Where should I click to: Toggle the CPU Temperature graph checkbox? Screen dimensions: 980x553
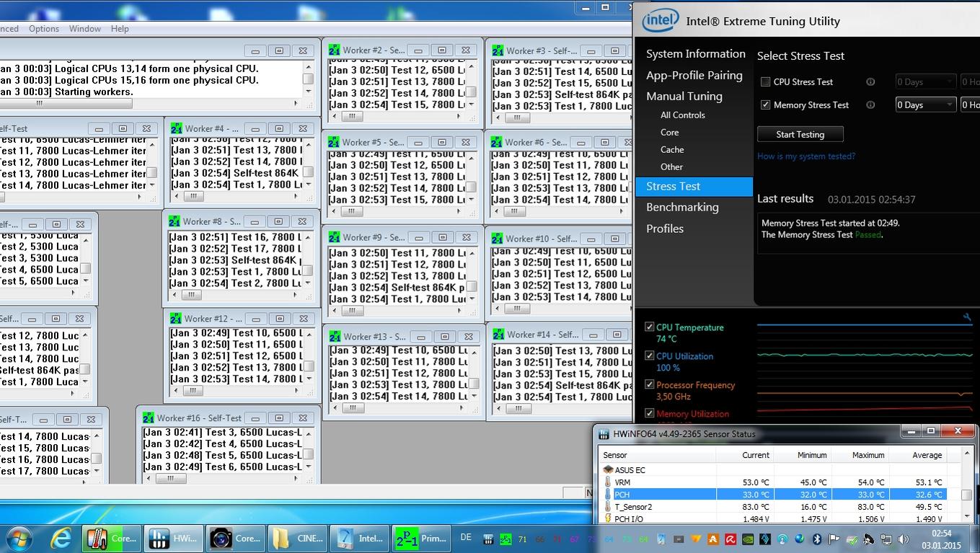pyautogui.click(x=649, y=327)
